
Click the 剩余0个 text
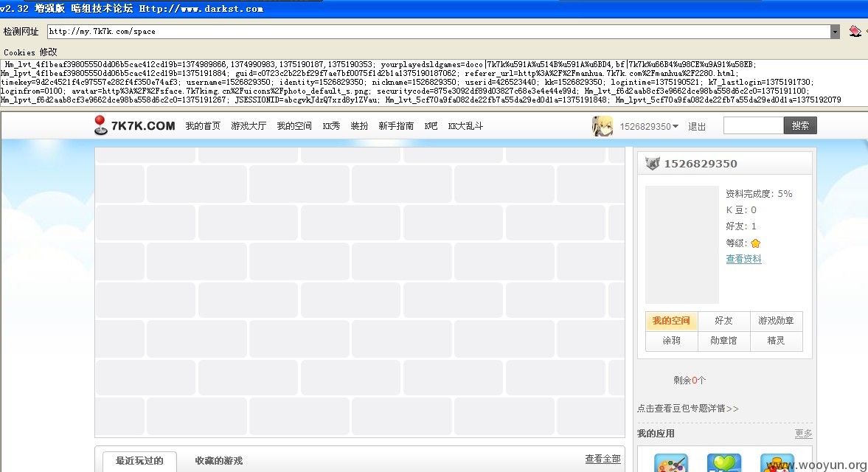690,380
